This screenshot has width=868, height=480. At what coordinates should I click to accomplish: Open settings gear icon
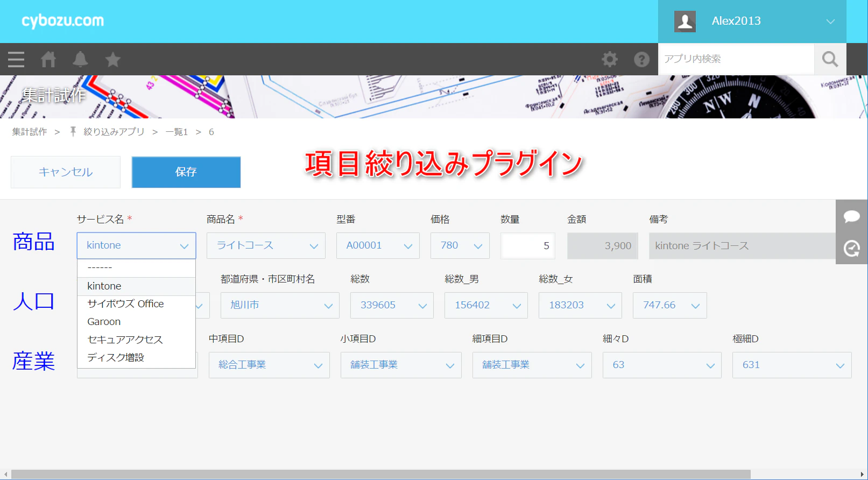610,59
